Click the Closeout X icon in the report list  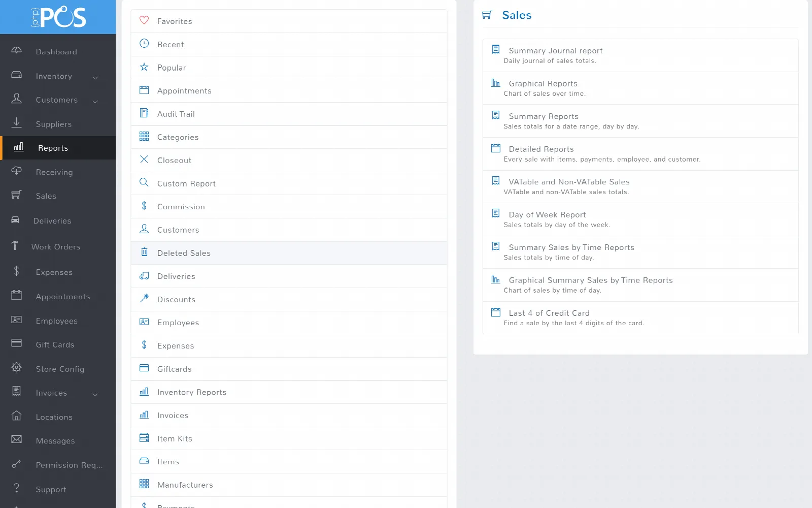[x=144, y=160]
